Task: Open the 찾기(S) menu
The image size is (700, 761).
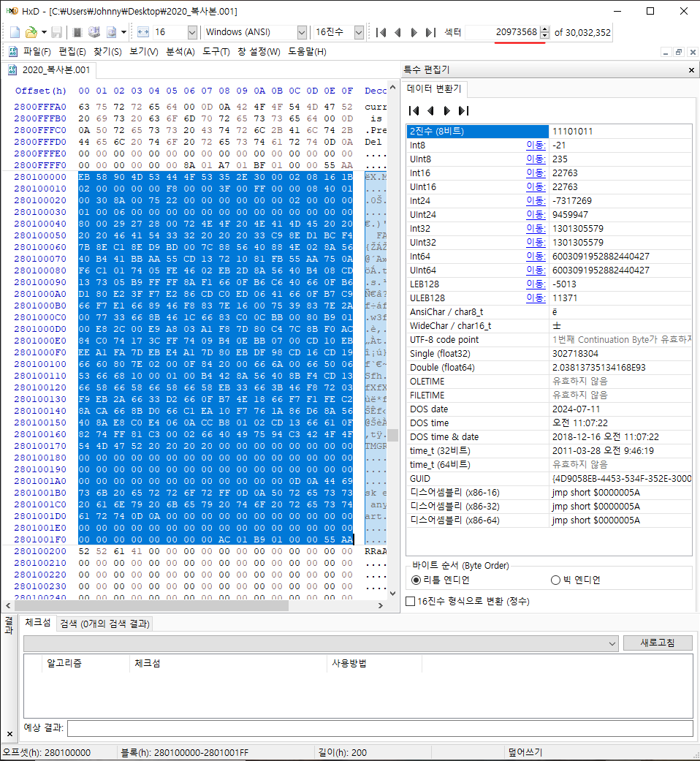Action: point(107,51)
